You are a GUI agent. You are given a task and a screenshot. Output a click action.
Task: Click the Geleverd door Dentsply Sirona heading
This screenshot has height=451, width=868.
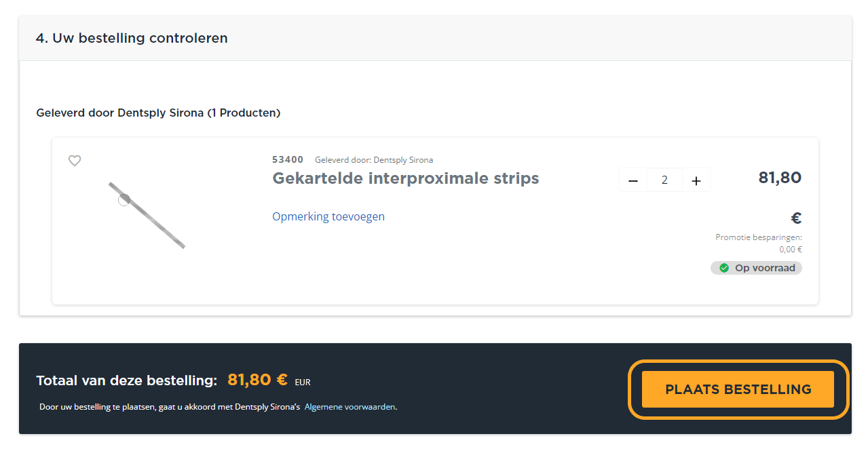click(158, 113)
